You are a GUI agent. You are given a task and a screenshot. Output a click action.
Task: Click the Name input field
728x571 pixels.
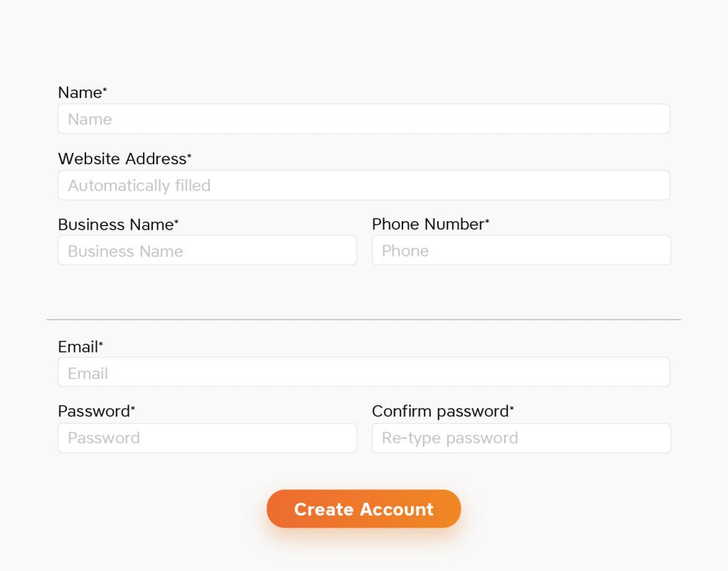(364, 119)
